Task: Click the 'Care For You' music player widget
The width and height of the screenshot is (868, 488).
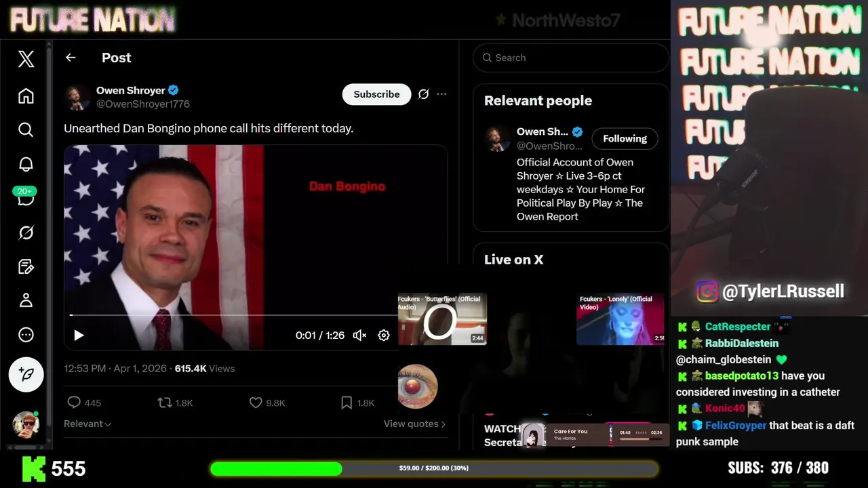Action: (x=594, y=434)
